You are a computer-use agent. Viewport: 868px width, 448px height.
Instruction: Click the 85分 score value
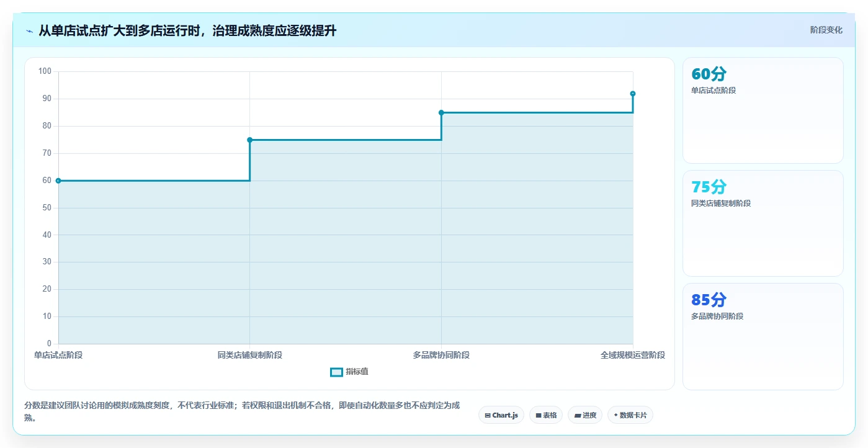tap(709, 300)
